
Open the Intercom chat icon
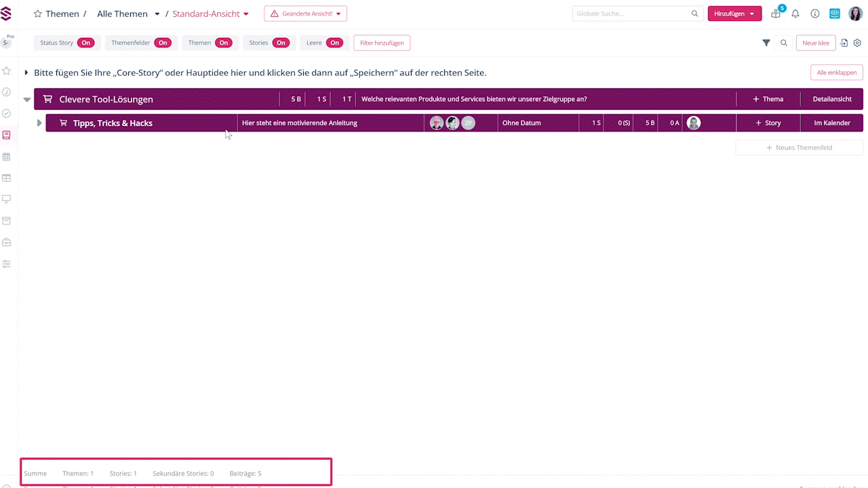pyautogui.click(x=835, y=14)
